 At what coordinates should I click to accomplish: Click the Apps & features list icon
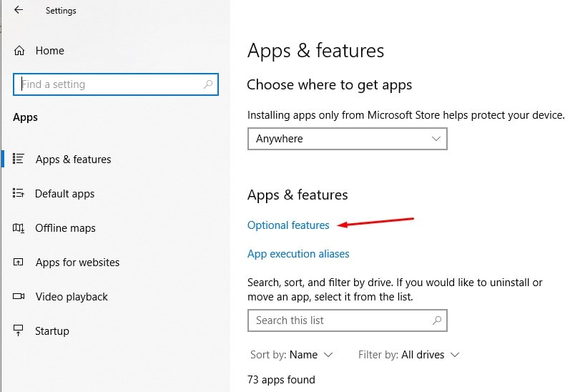19,159
